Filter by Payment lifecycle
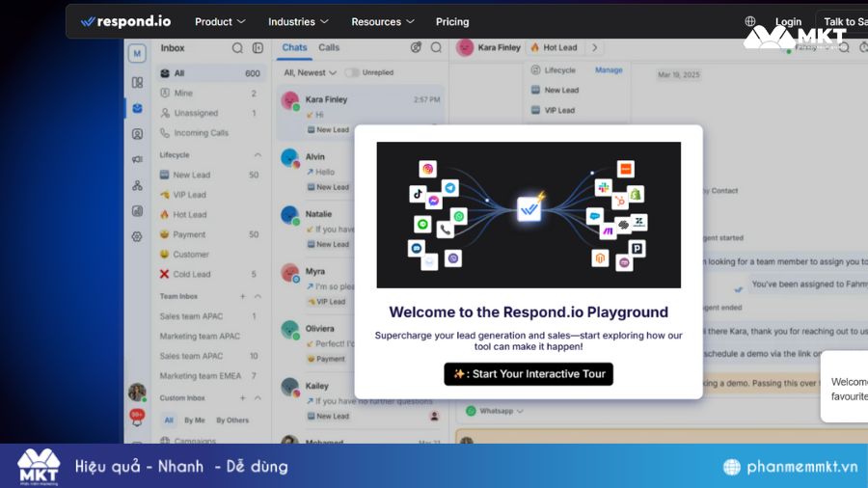Screen dimensions: 868x488 point(210,234)
